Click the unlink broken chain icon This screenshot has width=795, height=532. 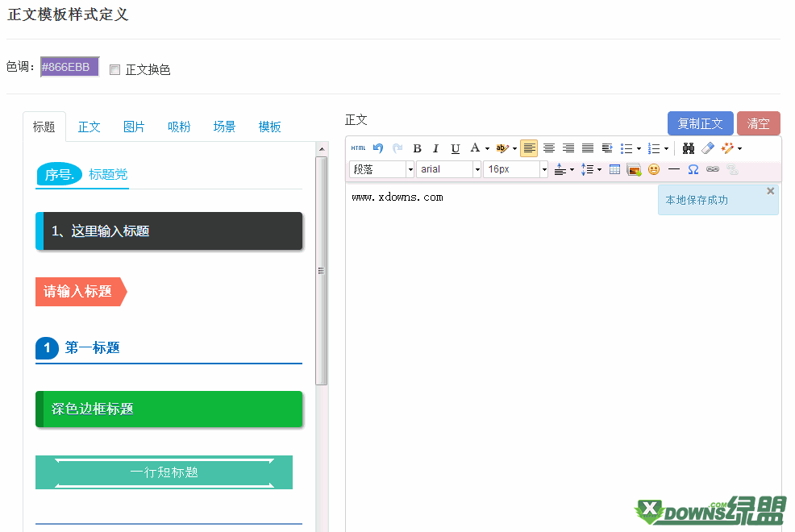[x=732, y=169]
